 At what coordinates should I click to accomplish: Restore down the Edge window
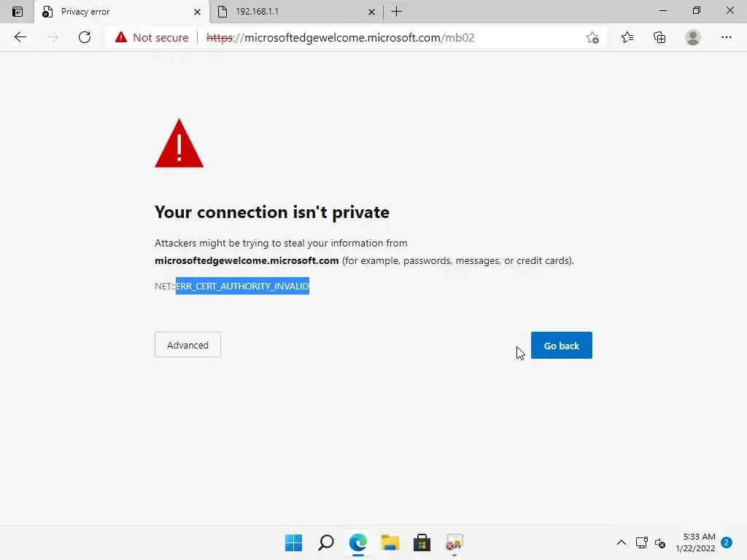coord(697,10)
